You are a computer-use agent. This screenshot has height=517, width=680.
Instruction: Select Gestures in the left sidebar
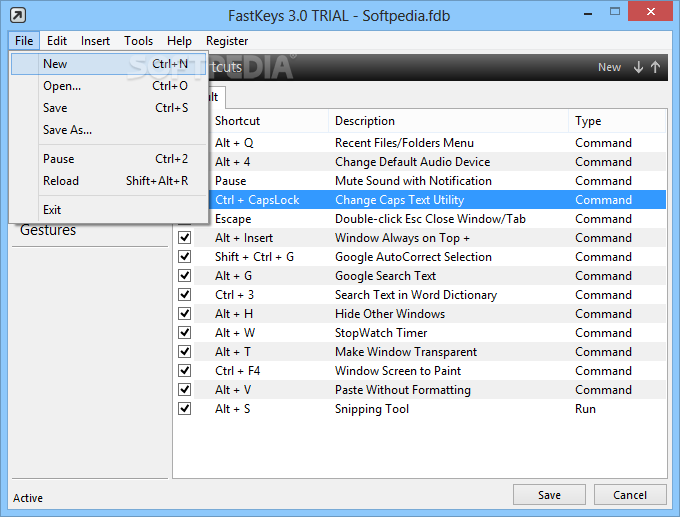(x=48, y=230)
